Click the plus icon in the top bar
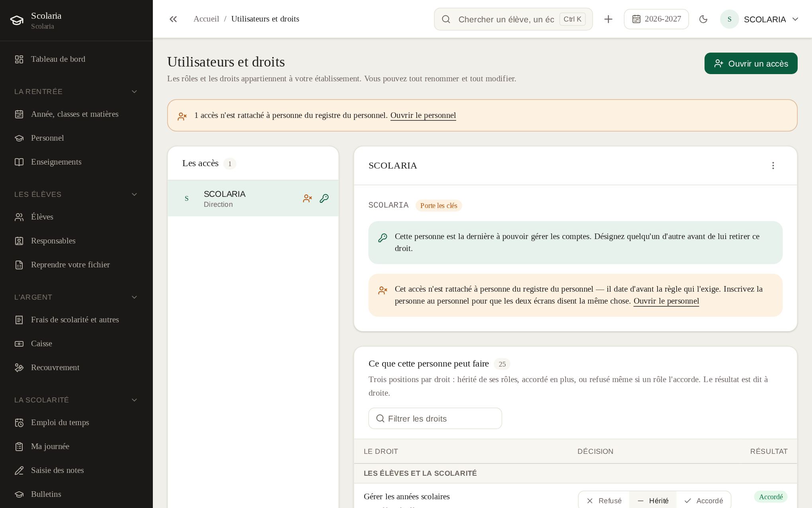 [x=608, y=19]
